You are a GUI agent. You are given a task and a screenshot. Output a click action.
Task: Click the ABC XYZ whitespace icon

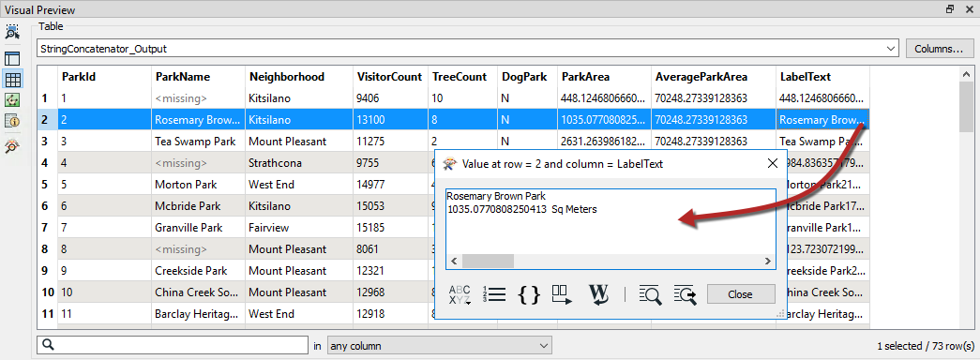point(459,294)
